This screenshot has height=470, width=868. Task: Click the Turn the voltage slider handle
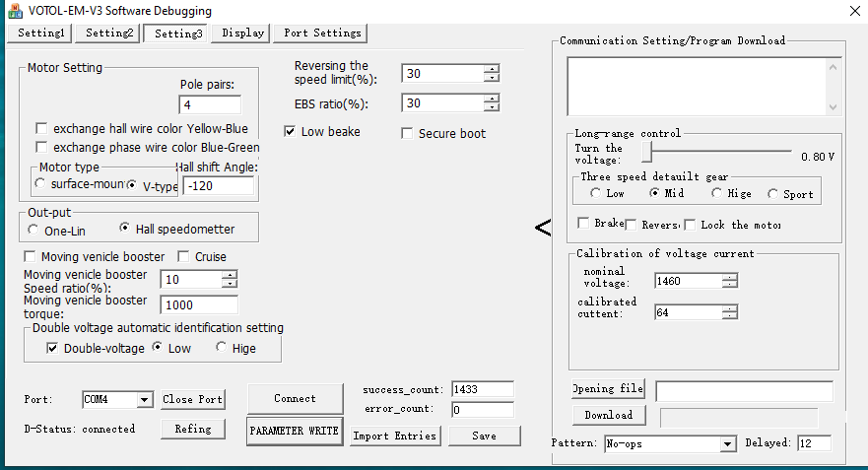[646, 150]
